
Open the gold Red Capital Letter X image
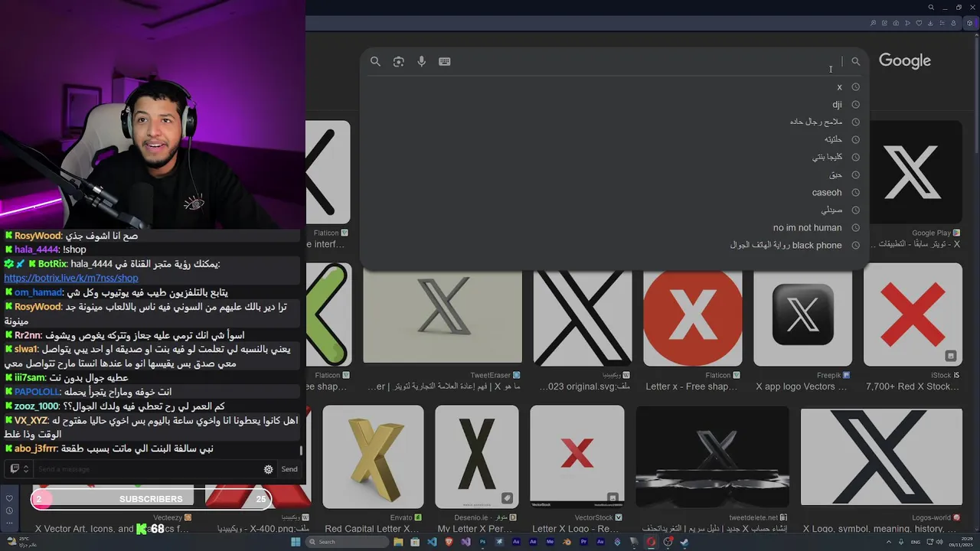[373, 457]
